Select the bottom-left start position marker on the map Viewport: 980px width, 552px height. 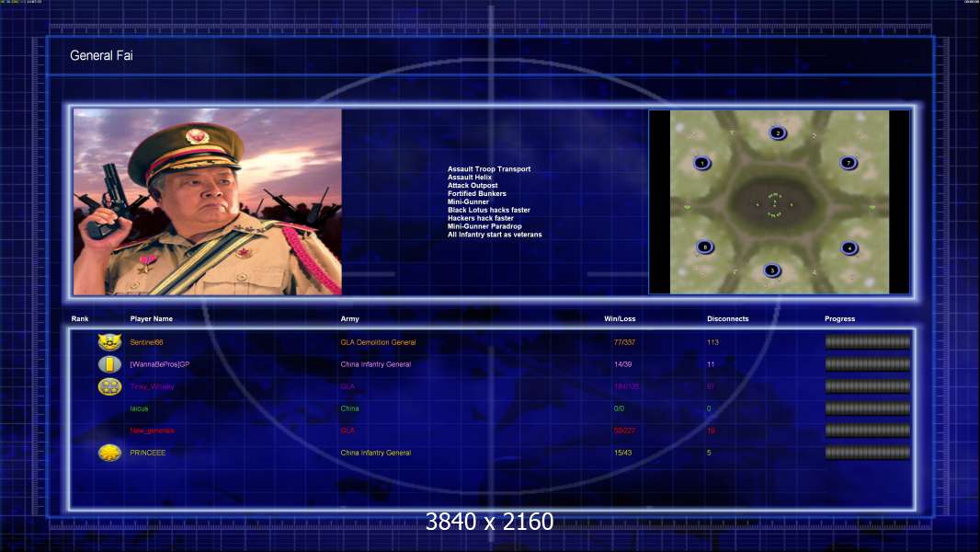point(705,247)
